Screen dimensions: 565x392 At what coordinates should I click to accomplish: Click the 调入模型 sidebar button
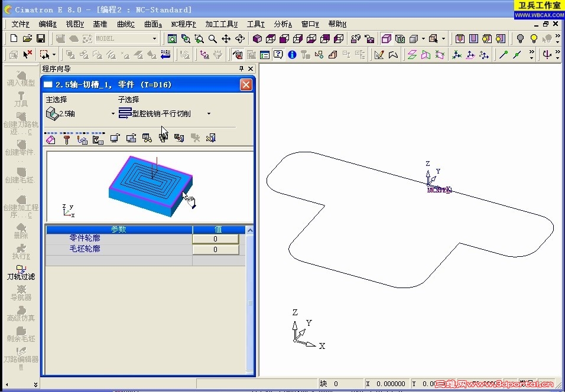coord(21,79)
